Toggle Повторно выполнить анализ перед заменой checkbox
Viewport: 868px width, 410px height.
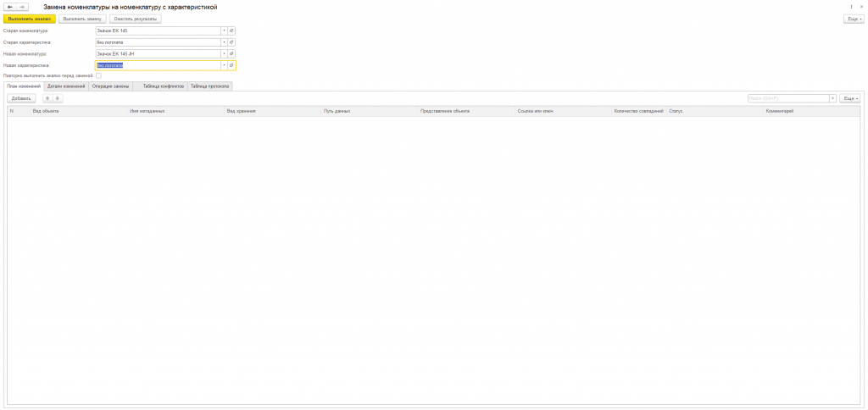[98, 75]
